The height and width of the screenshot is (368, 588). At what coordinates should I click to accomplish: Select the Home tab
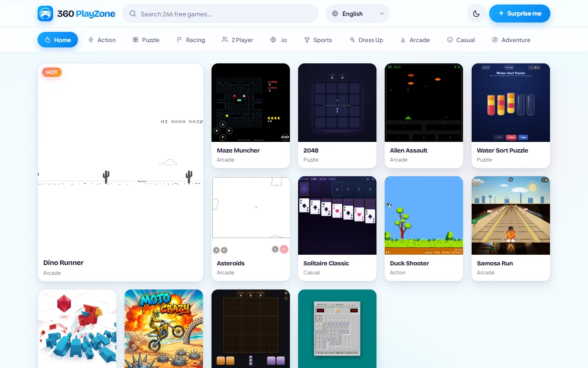click(x=58, y=40)
